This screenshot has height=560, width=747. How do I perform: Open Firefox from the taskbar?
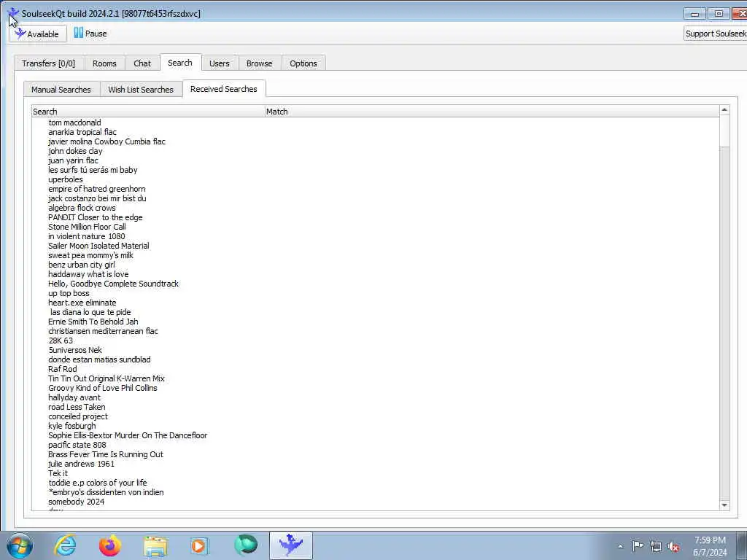110,545
